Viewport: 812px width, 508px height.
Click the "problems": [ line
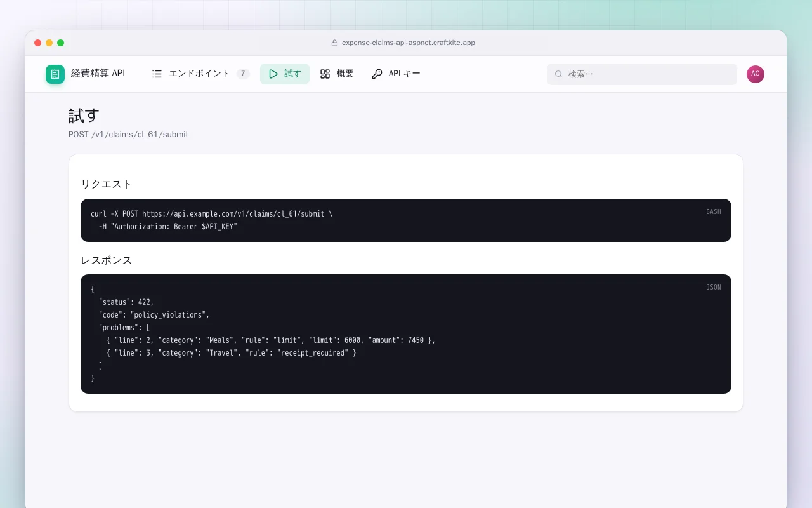[x=124, y=328]
